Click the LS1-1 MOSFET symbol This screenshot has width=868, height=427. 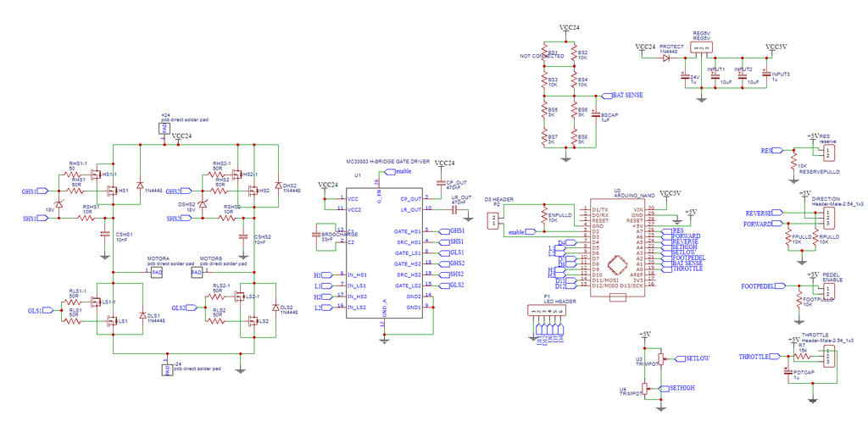pos(96,302)
